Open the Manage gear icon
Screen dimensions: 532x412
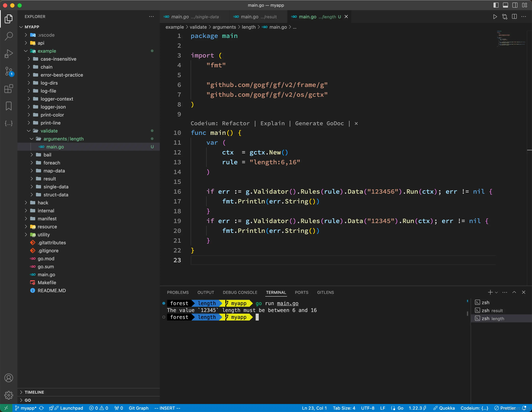click(9, 395)
